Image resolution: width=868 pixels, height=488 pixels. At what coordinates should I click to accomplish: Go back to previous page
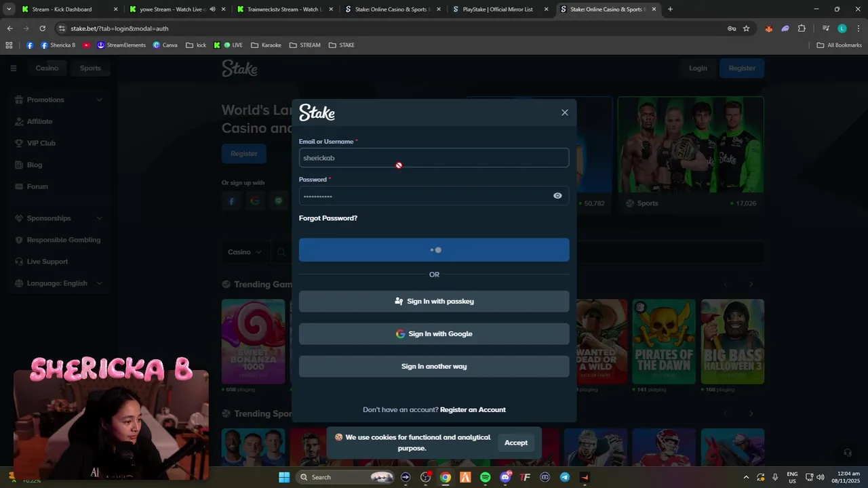tap(9, 28)
